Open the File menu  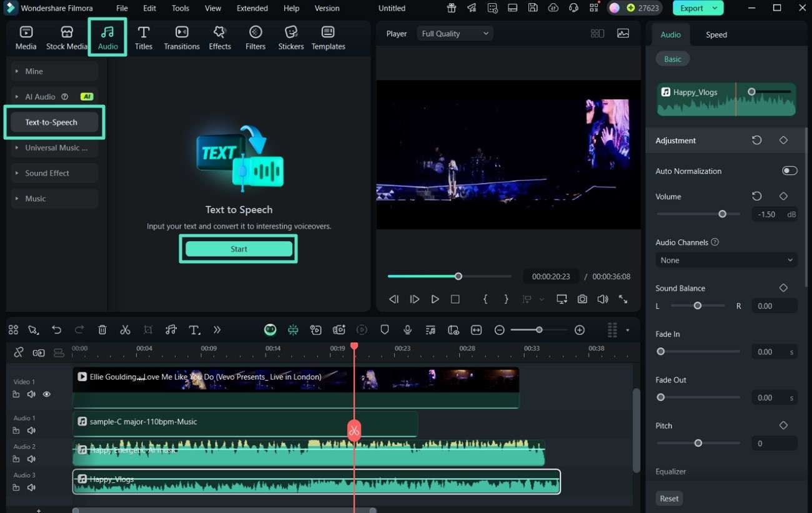122,8
